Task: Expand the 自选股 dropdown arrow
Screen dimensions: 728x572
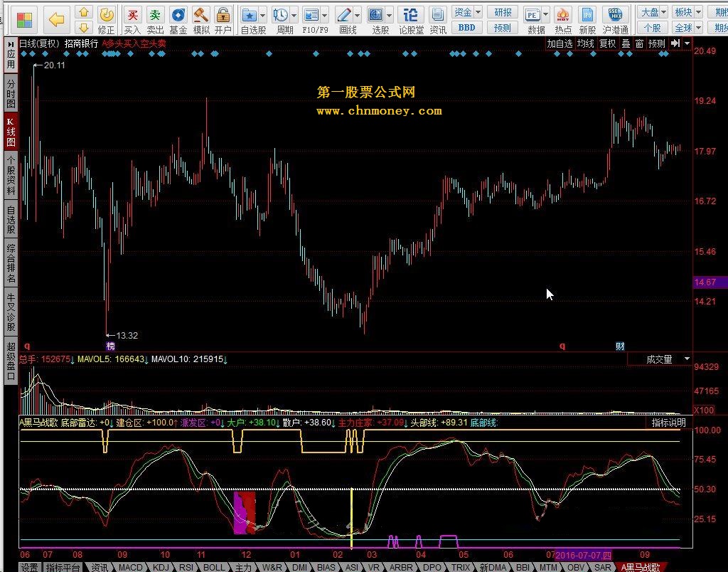Action: click(263, 16)
